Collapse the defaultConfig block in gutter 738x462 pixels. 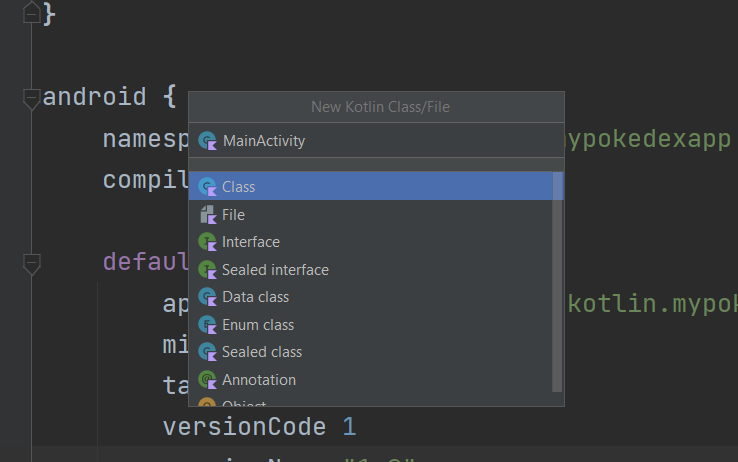pyautogui.click(x=31, y=263)
